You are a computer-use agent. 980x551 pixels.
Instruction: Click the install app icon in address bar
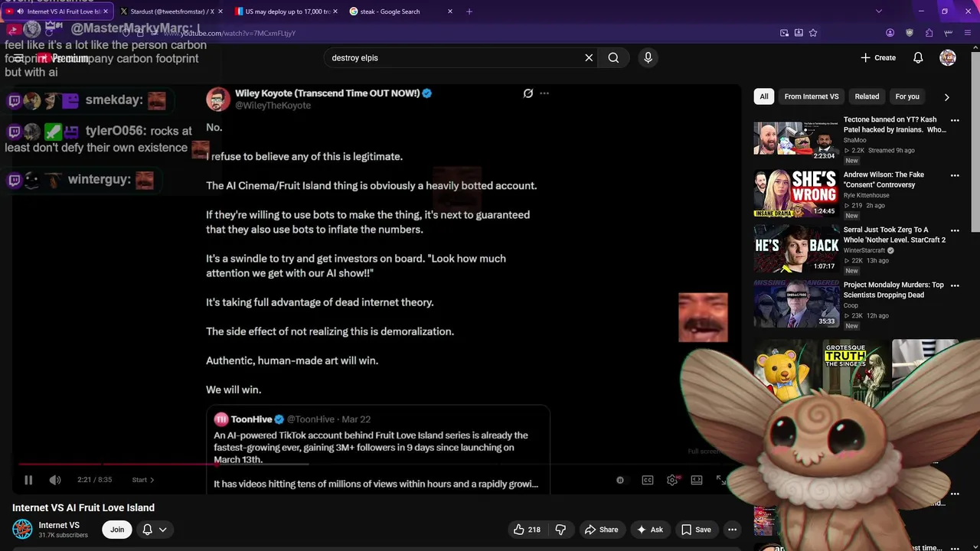pyautogui.click(x=799, y=33)
